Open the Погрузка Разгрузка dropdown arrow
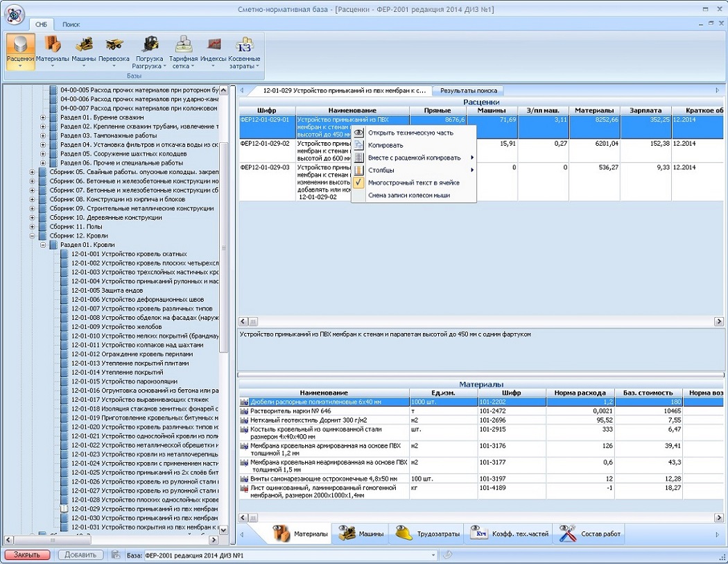 164,66
